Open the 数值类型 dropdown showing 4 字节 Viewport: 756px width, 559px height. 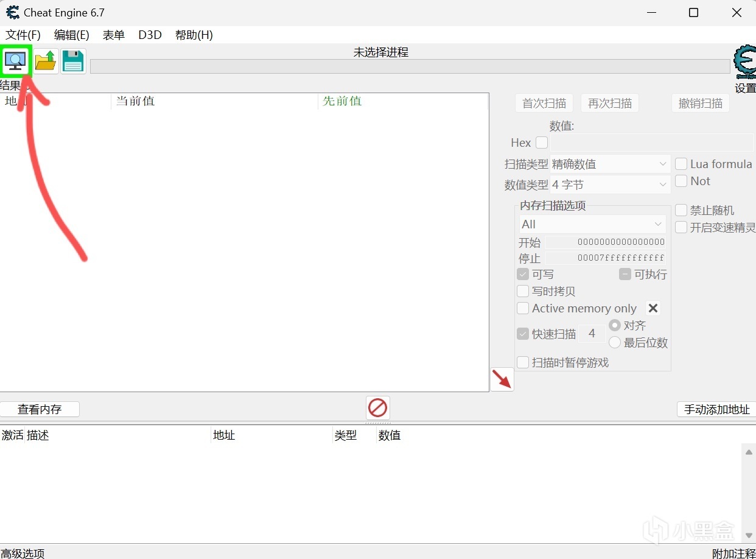click(x=610, y=185)
